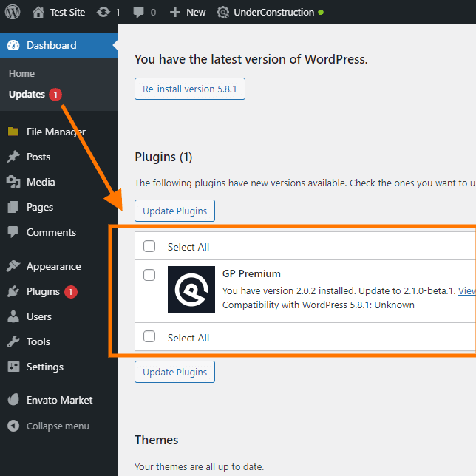476x476 pixels.
Task: Open the New content menu label
Action: click(x=196, y=12)
